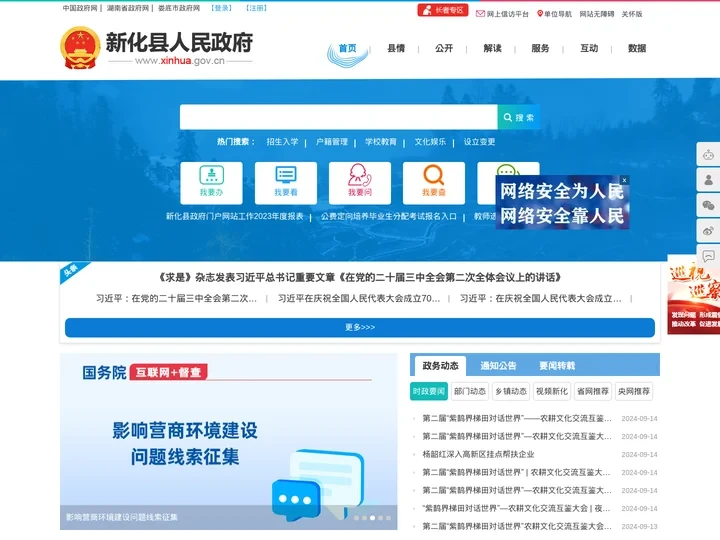Open news “紫鹊界梯田对话世界”—农耕文化交流互鉴大会 | 夜
Viewport: 720px width, 540px height.
[516, 508]
